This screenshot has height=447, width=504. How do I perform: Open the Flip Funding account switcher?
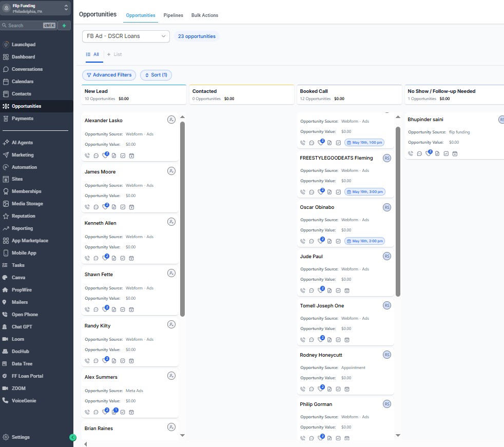click(35, 8)
